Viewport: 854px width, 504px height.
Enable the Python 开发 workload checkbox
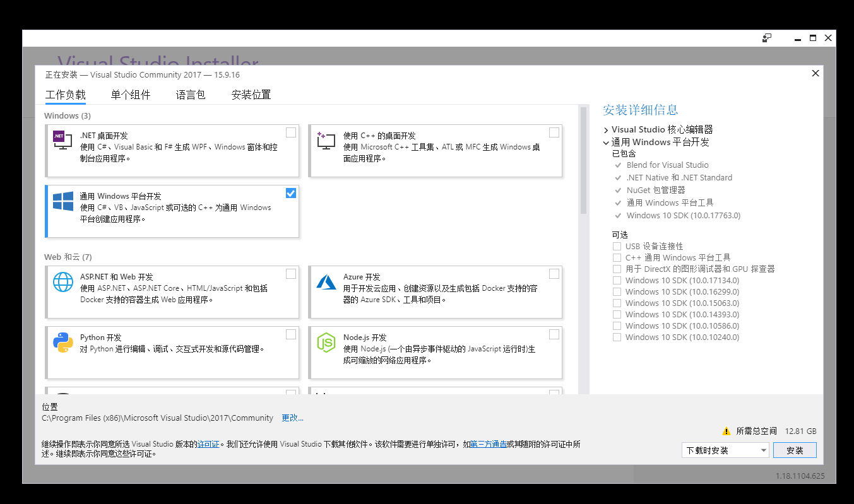291,334
